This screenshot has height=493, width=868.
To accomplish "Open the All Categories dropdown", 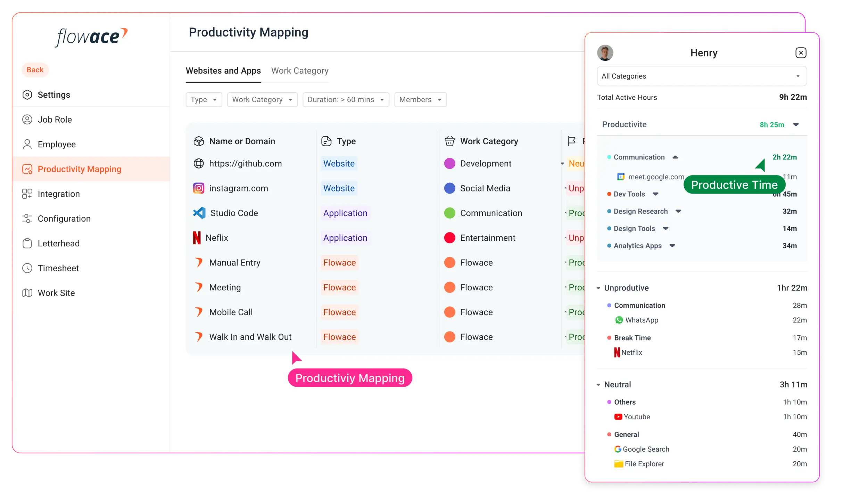I will (x=702, y=76).
